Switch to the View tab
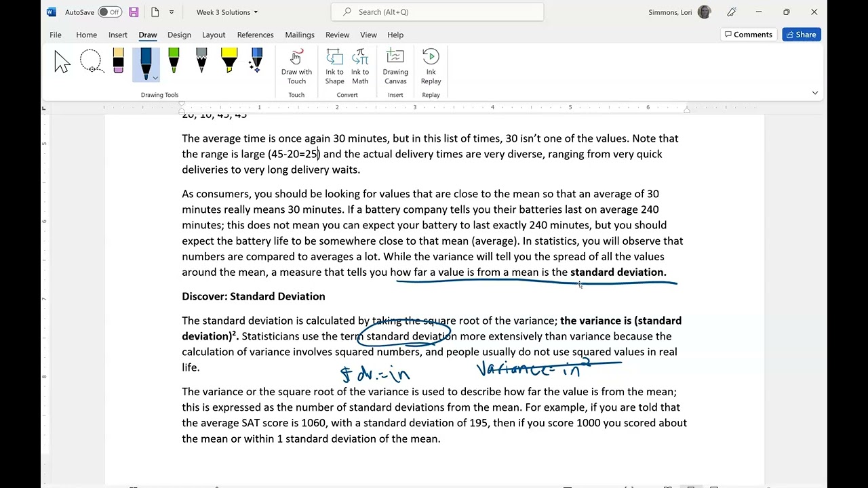 [369, 35]
